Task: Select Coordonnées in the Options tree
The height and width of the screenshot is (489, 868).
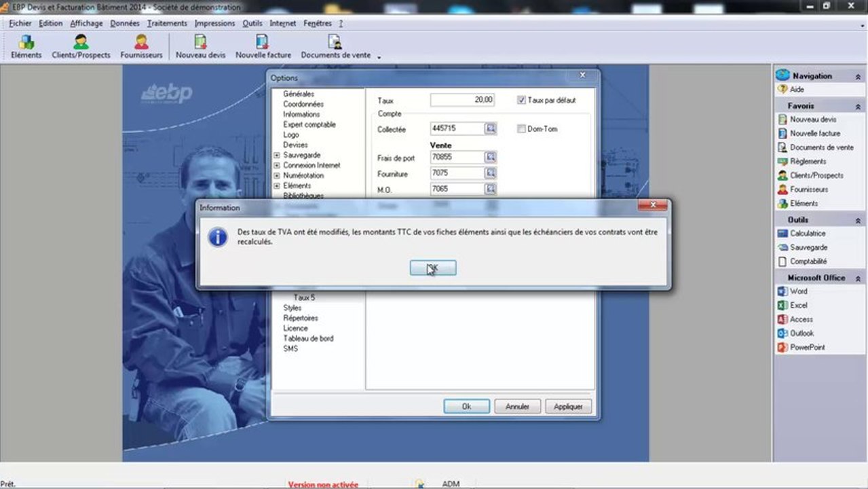Action: tap(303, 104)
